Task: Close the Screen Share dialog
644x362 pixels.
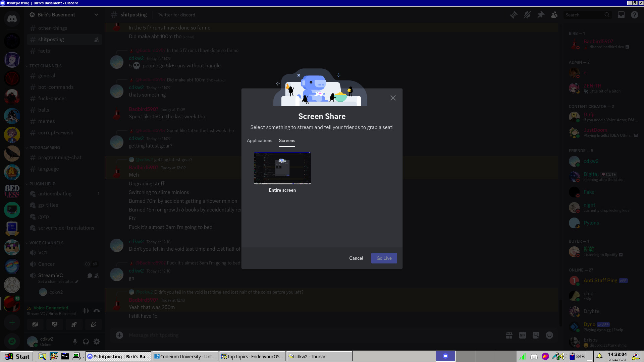Action: 393,98
